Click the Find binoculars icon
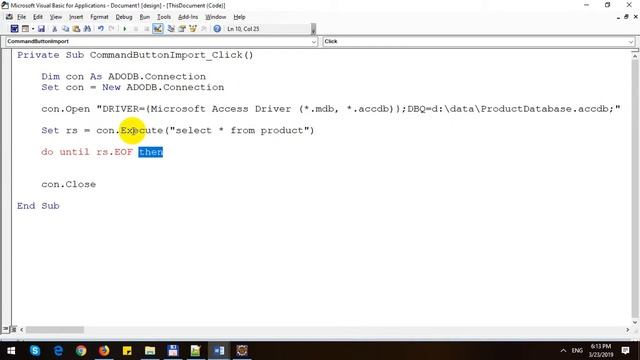The image size is (640, 360). [87, 29]
